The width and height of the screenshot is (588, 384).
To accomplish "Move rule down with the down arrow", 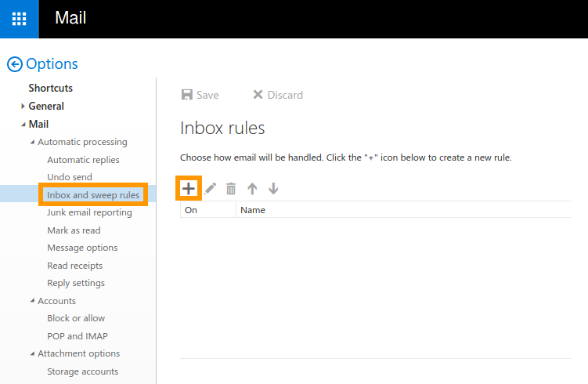I will click(x=273, y=189).
